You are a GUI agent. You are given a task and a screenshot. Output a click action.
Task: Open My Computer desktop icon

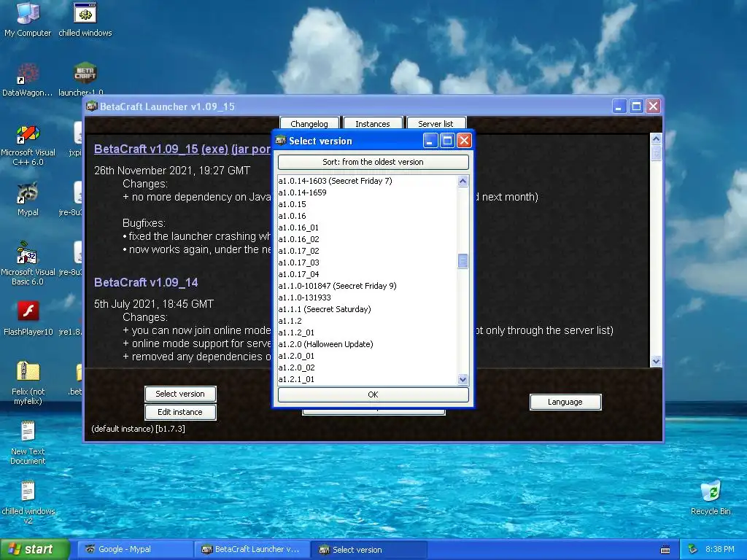coord(28,19)
